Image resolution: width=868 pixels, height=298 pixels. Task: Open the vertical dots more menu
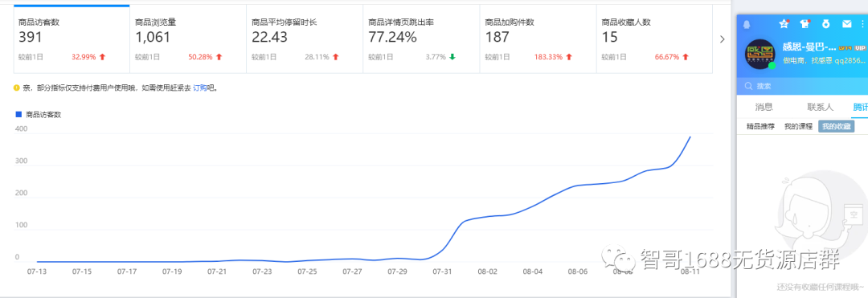(x=862, y=24)
